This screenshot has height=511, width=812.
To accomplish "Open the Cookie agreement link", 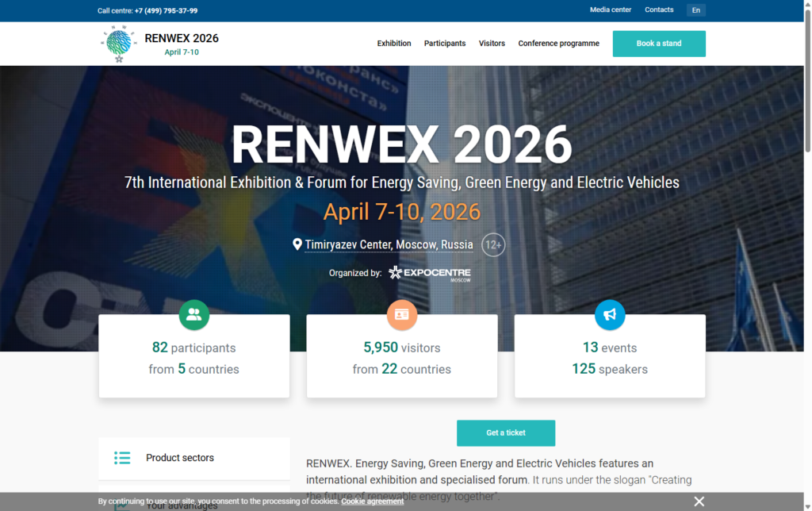I will click(372, 501).
